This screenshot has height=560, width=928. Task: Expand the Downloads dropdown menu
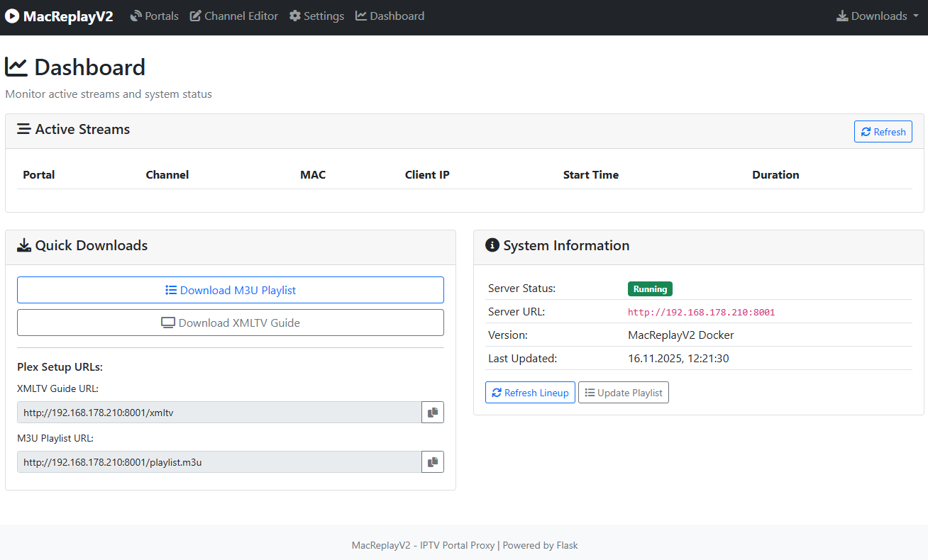pos(878,16)
